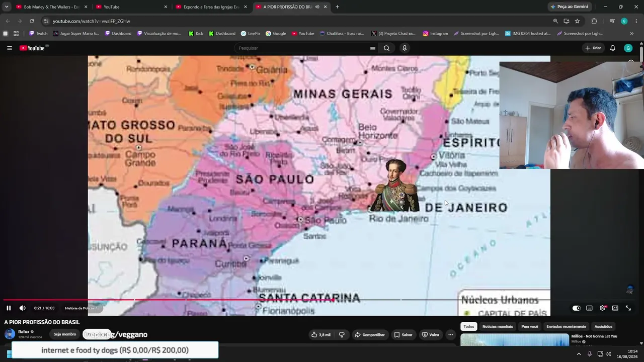This screenshot has width=644, height=362.
Task: Open the Twitch bookmark
Action: pos(39,34)
